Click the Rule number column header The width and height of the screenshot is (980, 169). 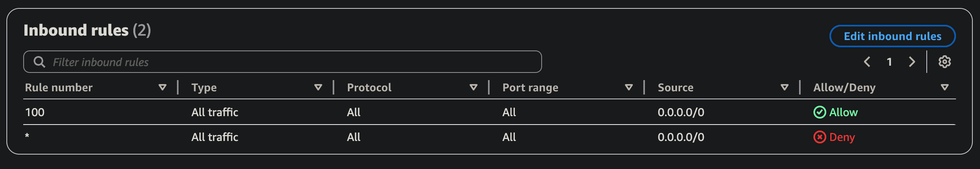[59, 87]
